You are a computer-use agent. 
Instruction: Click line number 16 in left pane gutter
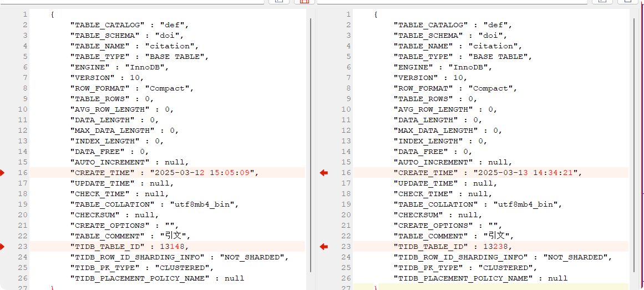23,173
